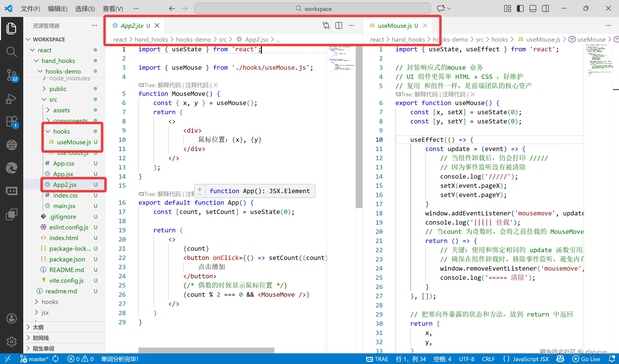Click the workspace search box
The image size is (619, 364).
point(312,9)
